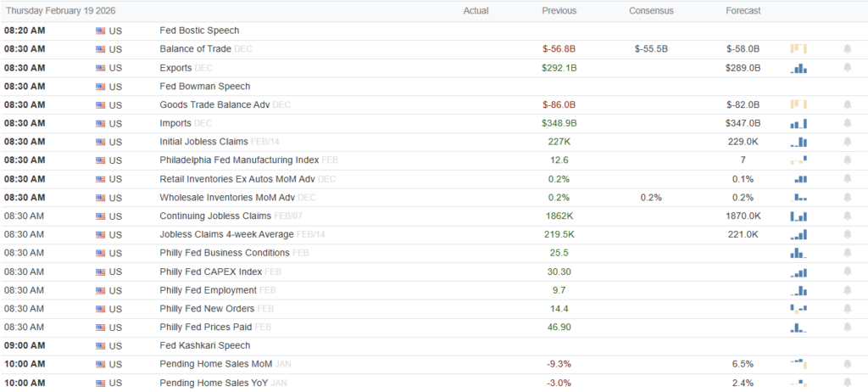Screen dimensions: 868x392
Task: Toggle the Retail Inventories Ex Autos alert bell
Action: click(x=847, y=179)
